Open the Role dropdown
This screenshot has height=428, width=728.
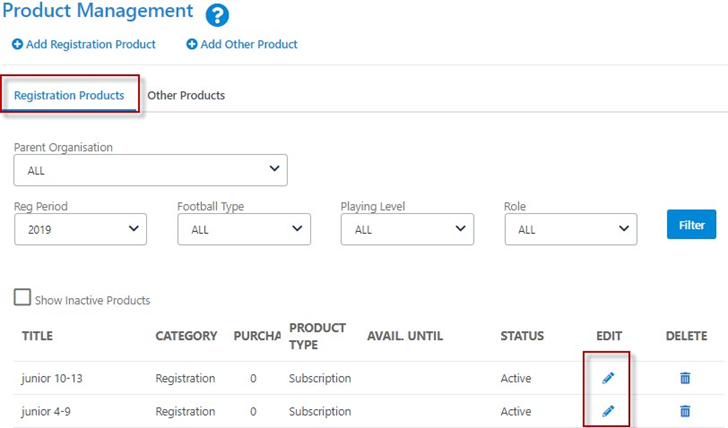click(570, 229)
